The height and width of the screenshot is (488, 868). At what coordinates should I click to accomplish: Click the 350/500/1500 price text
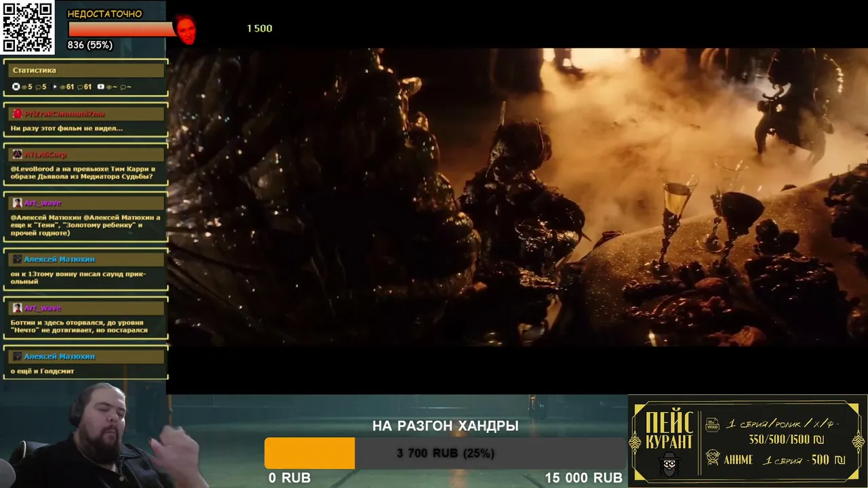tap(786, 439)
